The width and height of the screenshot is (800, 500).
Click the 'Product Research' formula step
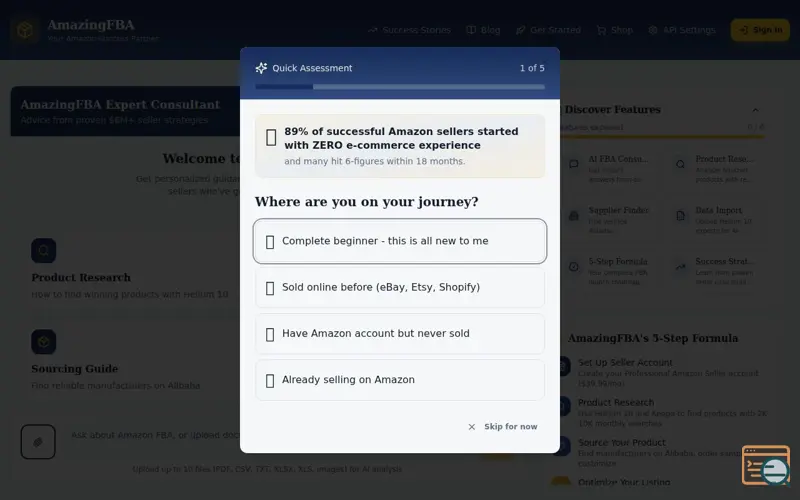click(x=616, y=402)
